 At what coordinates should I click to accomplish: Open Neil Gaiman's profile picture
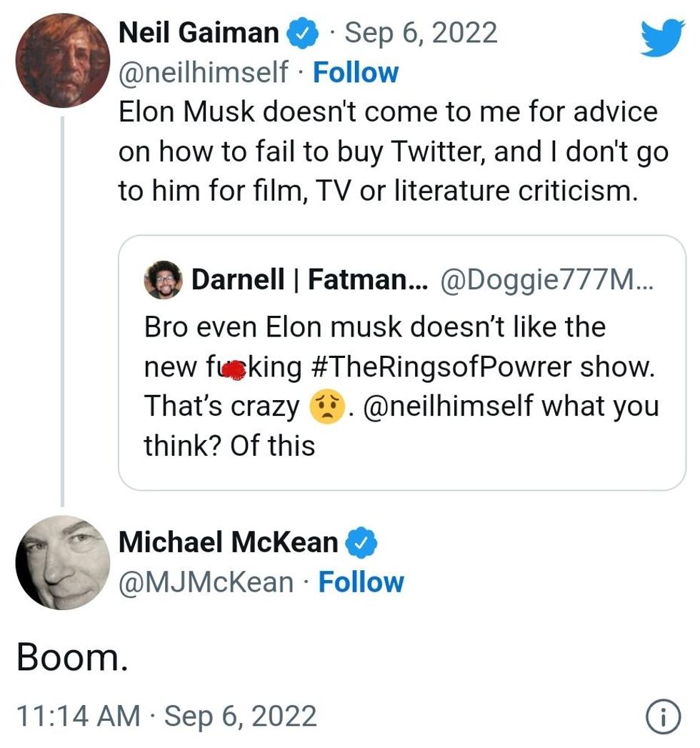click(62, 59)
